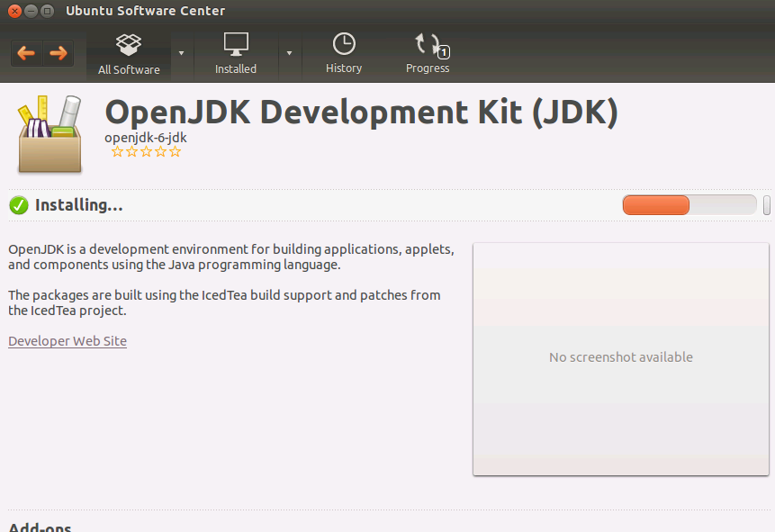Open the All Software section
Screen dimensions: 775x532
[129, 54]
